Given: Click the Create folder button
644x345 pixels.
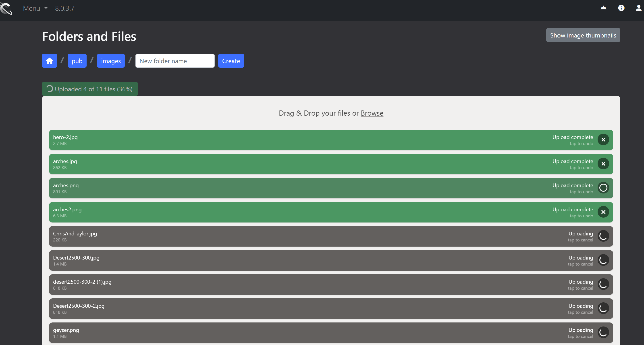Looking at the screenshot, I should pos(231,61).
